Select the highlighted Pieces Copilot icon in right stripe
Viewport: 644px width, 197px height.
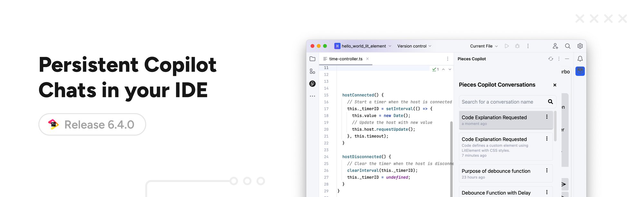pos(580,71)
